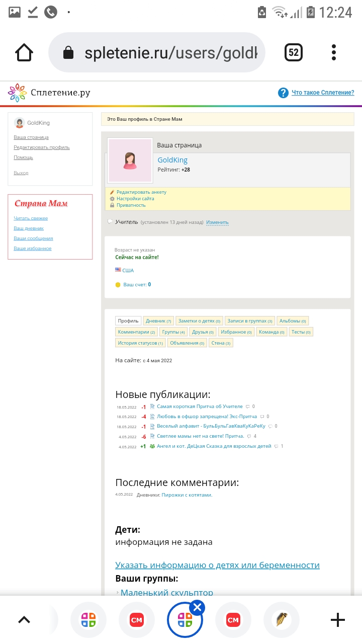Screen dimensions: 362x644
Task: Click the Выход logout link
Action: click(21, 173)
